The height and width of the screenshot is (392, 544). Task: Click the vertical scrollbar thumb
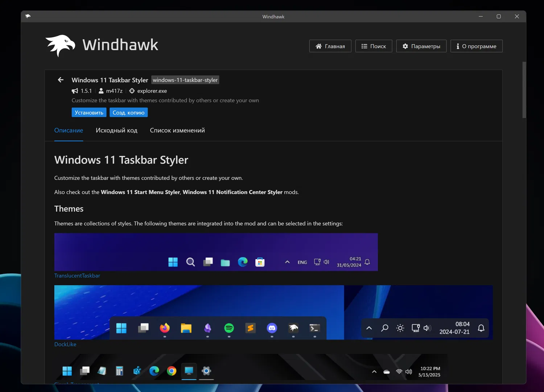524,90
